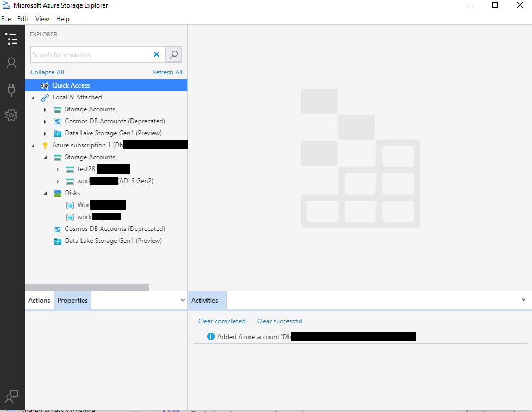Click in the Search for resources field

tap(90, 55)
